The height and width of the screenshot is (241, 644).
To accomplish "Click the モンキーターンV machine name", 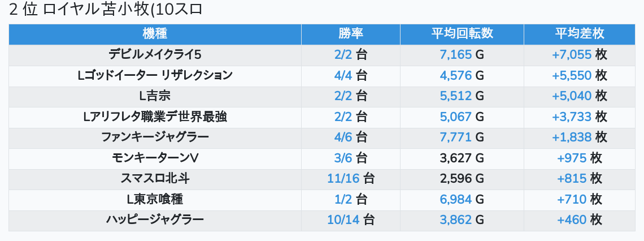I will coord(155,158).
